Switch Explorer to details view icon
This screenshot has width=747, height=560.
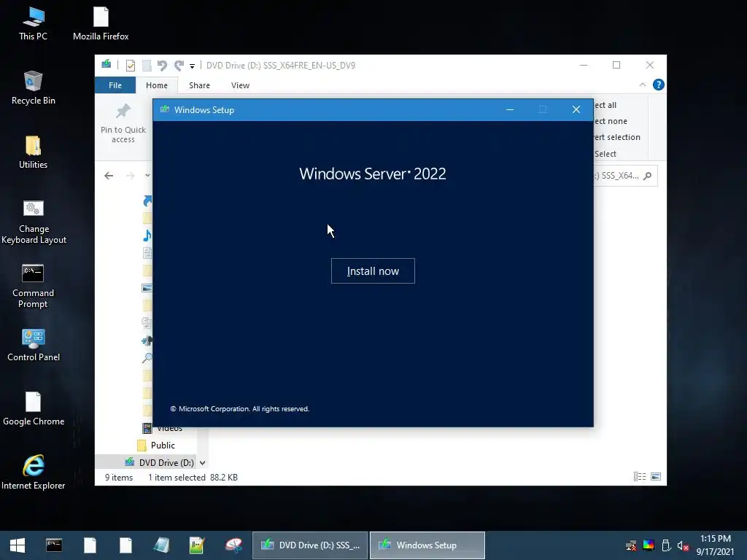(640, 477)
